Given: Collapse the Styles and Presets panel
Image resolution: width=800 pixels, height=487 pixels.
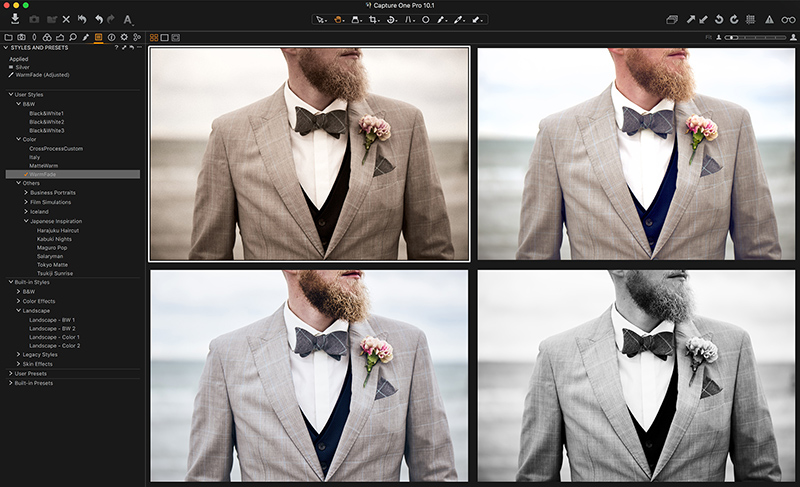Looking at the screenshot, I should tap(6, 47).
